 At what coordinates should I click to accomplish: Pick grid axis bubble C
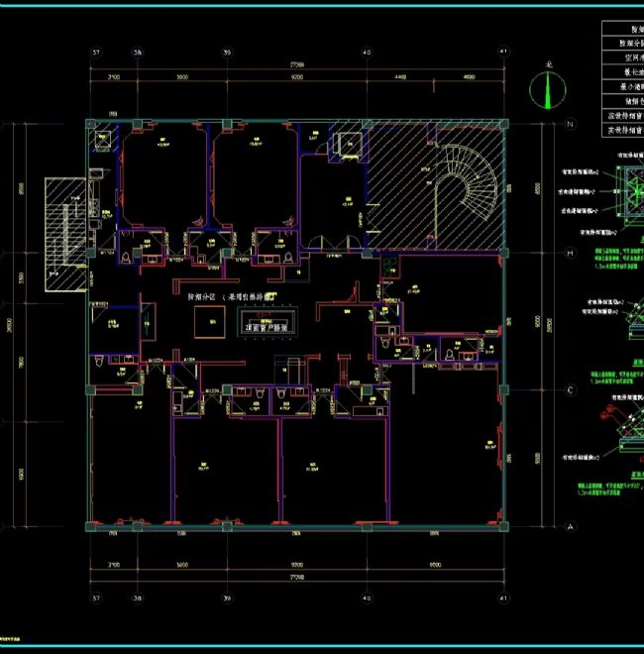569,389
